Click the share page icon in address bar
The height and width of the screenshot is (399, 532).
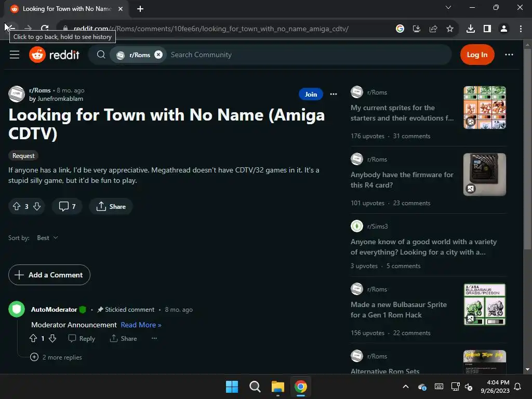coord(433,29)
